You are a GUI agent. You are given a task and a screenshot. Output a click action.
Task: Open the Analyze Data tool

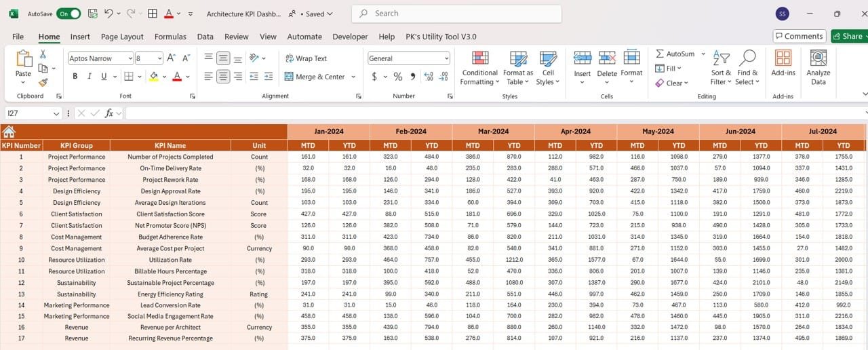818,68
